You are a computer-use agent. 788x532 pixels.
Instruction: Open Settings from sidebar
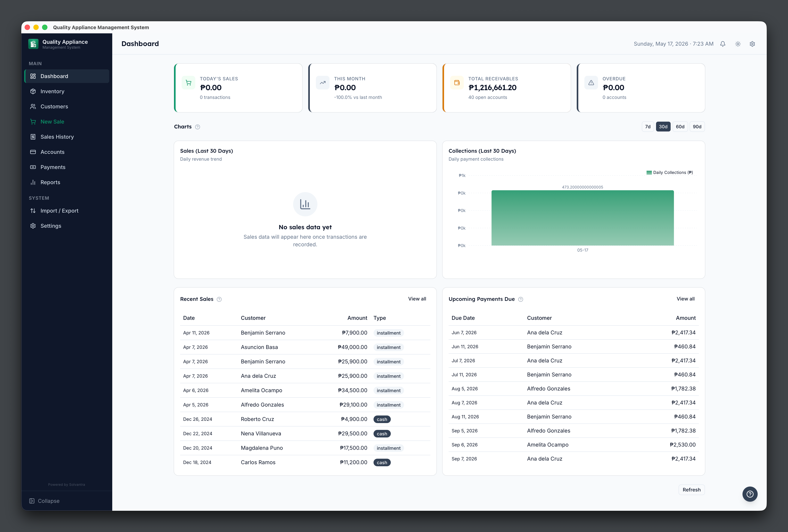[x=67, y=226]
